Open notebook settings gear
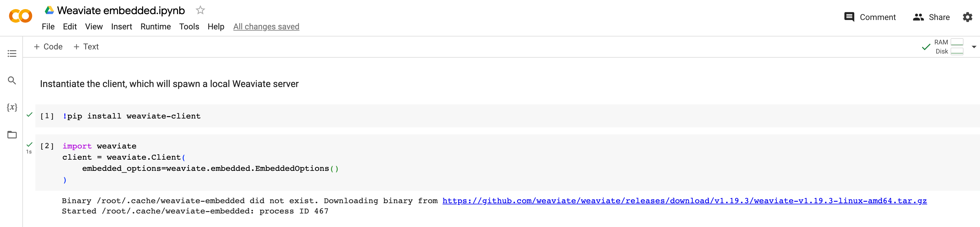This screenshot has height=227, width=980. (x=967, y=17)
